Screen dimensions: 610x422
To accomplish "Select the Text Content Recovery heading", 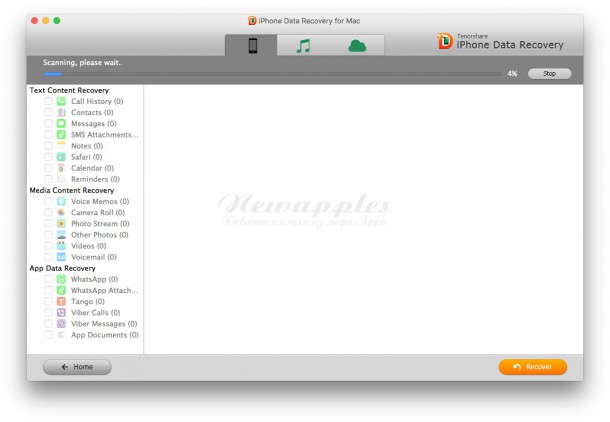I will point(69,90).
